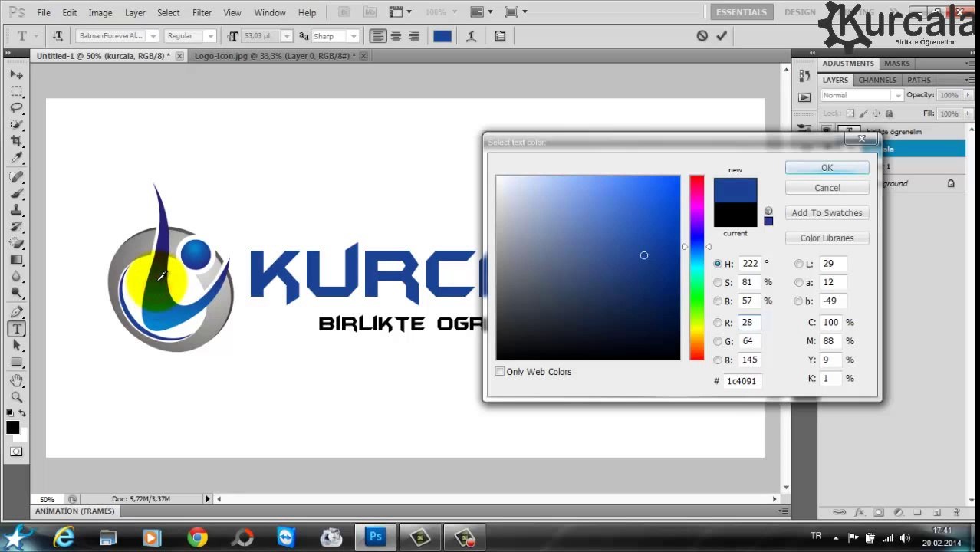Select the Rectangle shape tool
This screenshot has width=980, height=552.
click(x=17, y=362)
